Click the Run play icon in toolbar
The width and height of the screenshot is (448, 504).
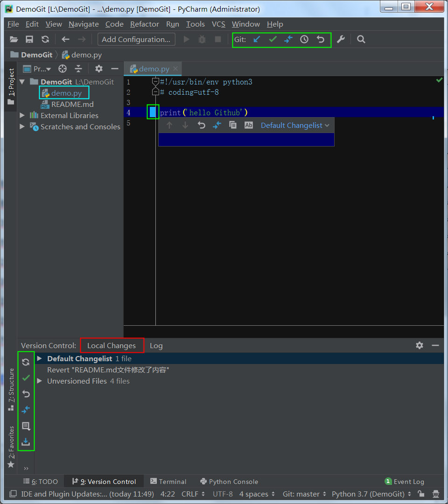pos(186,40)
